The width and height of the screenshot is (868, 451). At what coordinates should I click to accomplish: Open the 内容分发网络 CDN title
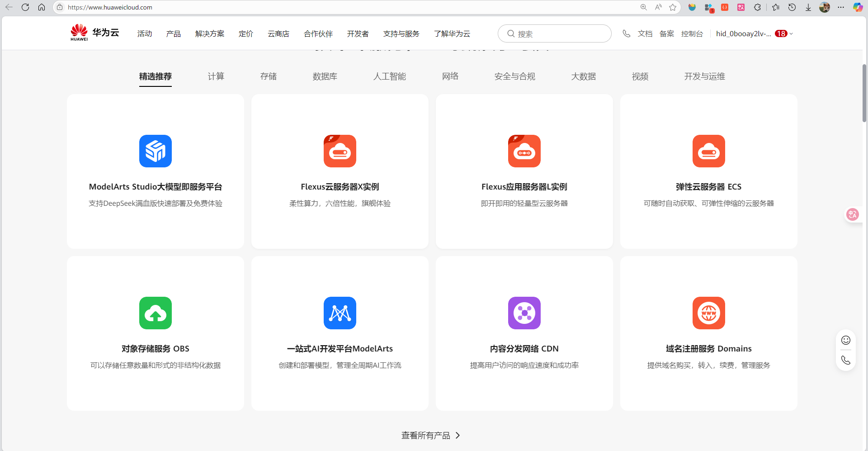[524, 348]
